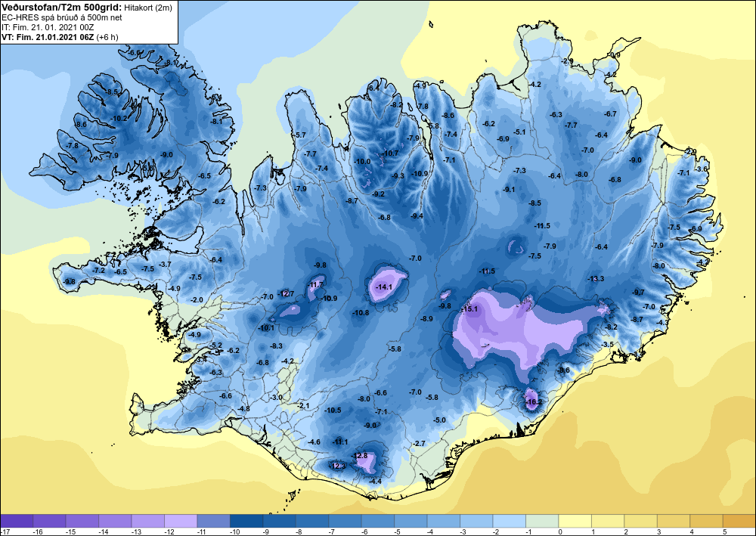Click the -5.7 temperature value
Screen dimensions: 756x536
pyautogui.click(x=300, y=135)
